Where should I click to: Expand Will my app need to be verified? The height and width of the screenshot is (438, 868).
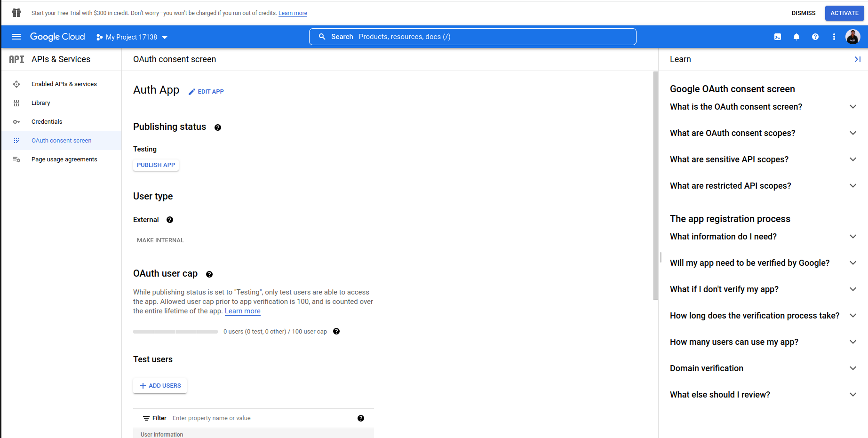point(763,263)
